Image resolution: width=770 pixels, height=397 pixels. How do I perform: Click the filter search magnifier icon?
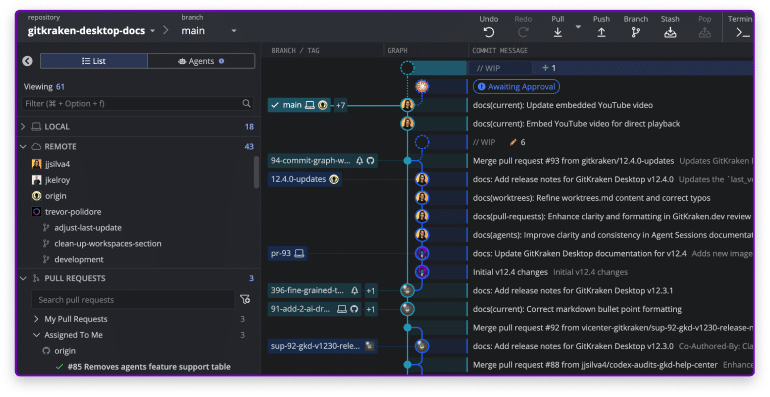click(x=247, y=103)
